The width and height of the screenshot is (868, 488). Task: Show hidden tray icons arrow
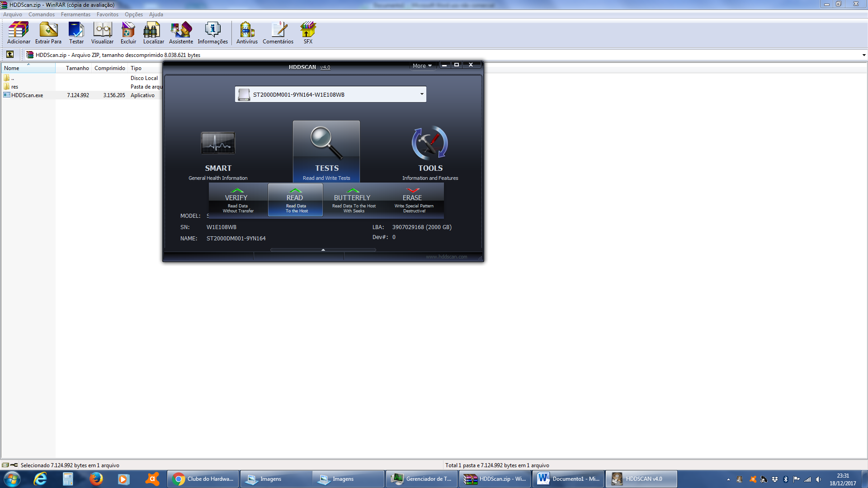pyautogui.click(x=728, y=479)
